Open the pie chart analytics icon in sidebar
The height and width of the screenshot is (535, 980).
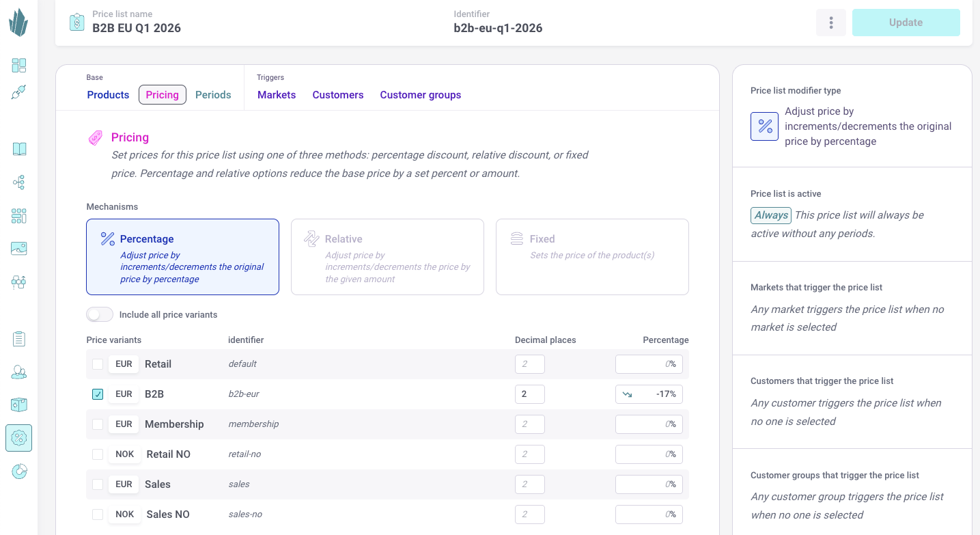coord(19,471)
